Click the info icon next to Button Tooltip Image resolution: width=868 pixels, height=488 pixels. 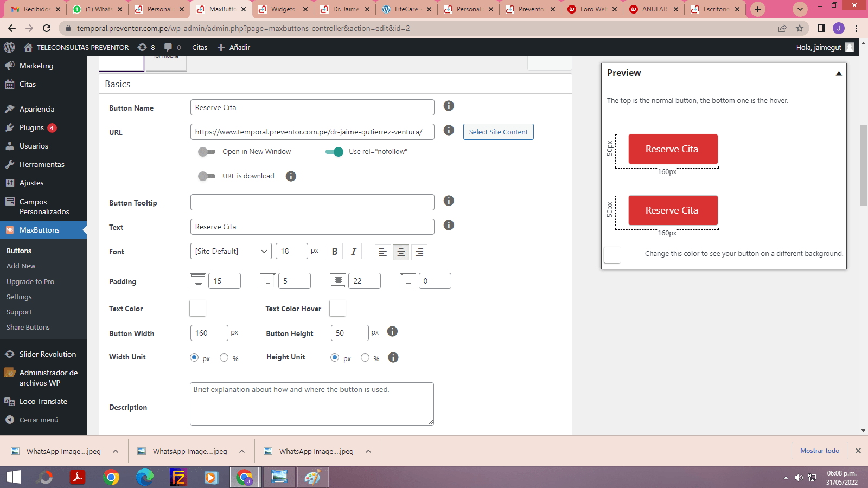tap(449, 201)
